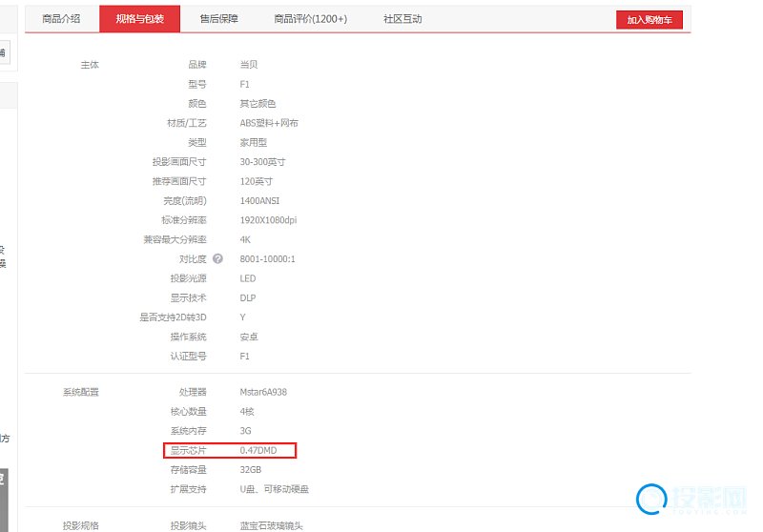The width and height of the screenshot is (763, 532).
Task: Select the 安卓 operating system value
Action: click(249, 337)
